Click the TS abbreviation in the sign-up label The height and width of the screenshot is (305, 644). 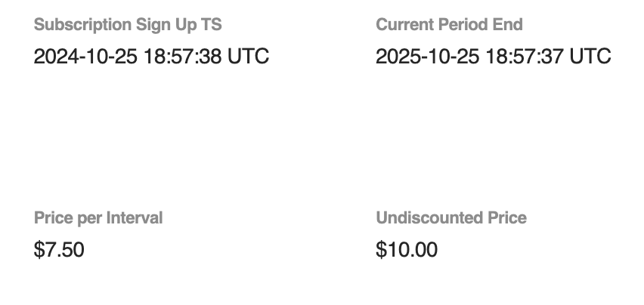(x=212, y=24)
